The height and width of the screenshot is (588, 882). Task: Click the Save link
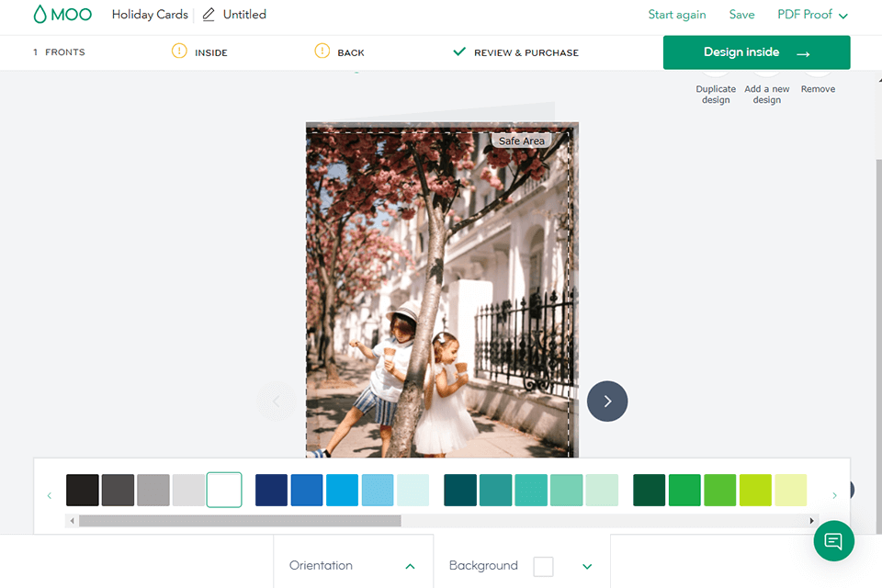click(742, 15)
